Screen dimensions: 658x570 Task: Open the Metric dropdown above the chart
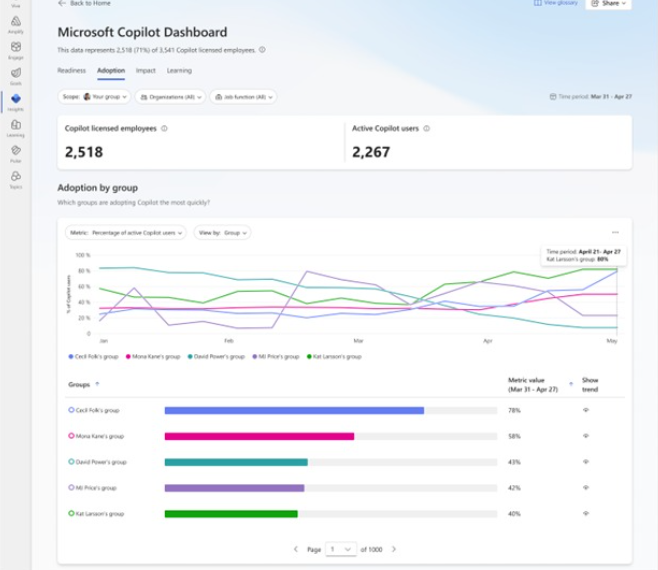[125, 233]
